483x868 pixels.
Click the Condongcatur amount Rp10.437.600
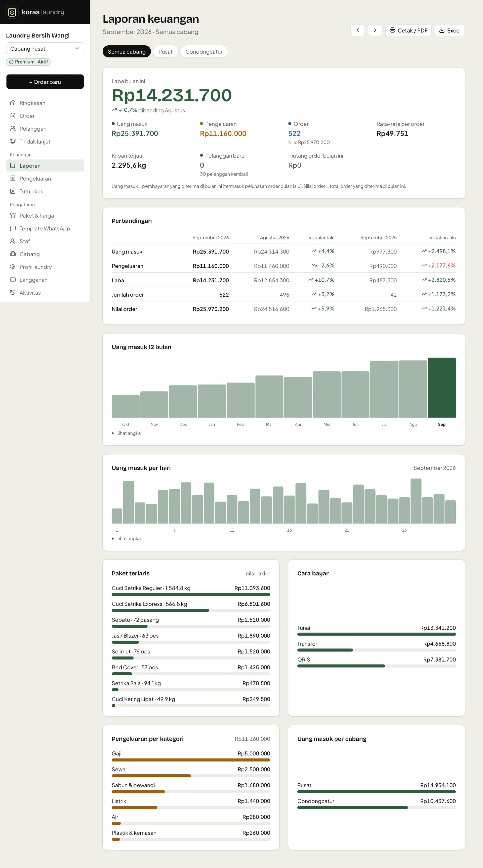pyautogui.click(x=438, y=801)
